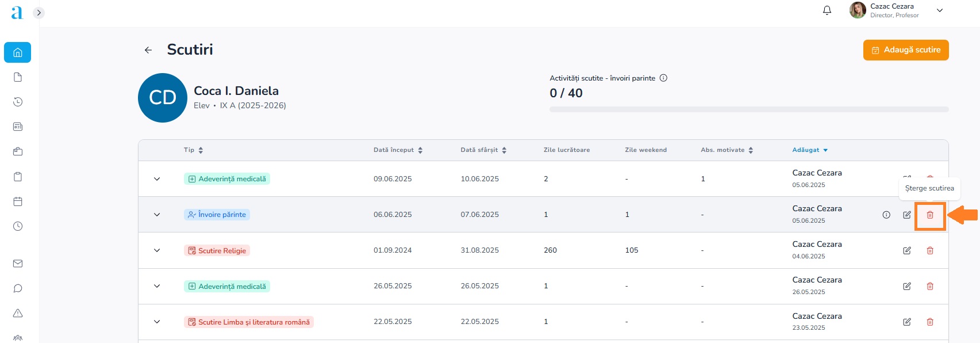Click info icon beside Activități scutite
This screenshot has height=343, width=980.
click(x=663, y=78)
